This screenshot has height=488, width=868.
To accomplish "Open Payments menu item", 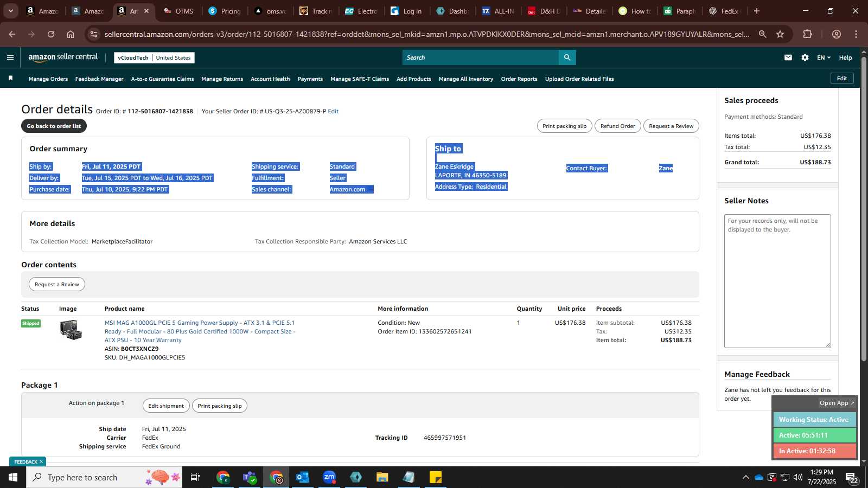I will click(x=310, y=79).
